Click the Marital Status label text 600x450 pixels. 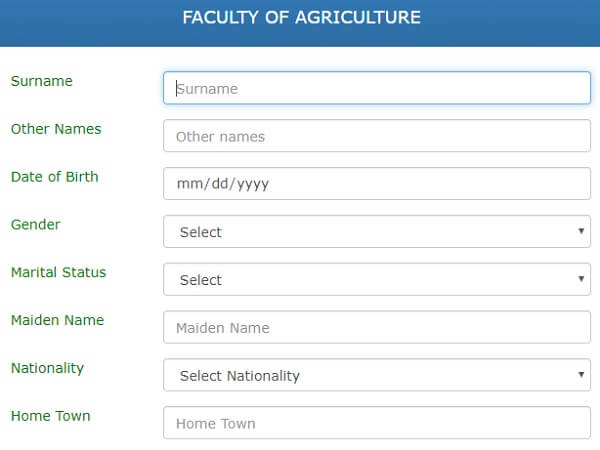(x=59, y=272)
